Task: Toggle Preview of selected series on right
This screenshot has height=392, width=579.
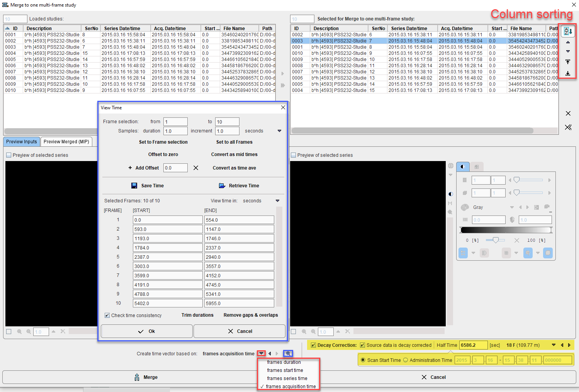Action: [294, 155]
